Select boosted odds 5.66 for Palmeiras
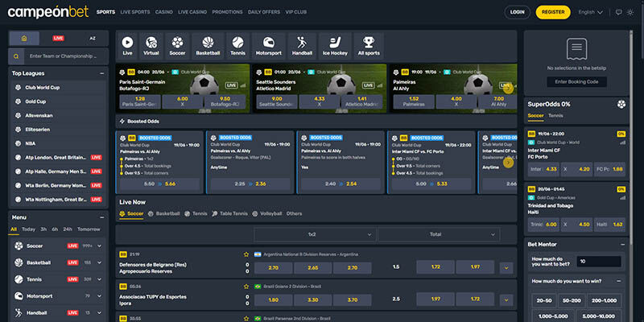Viewport: 644px width, 322px height. click(x=159, y=184)
